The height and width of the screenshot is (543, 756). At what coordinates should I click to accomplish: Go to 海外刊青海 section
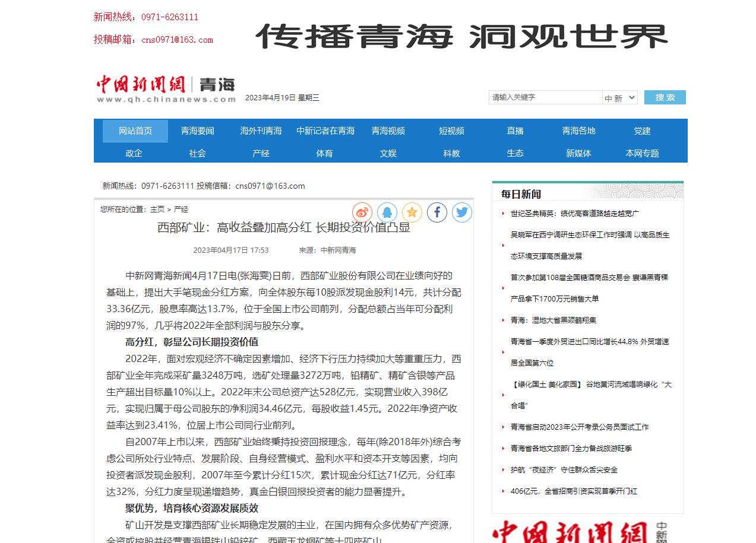(x=261, y=131)
